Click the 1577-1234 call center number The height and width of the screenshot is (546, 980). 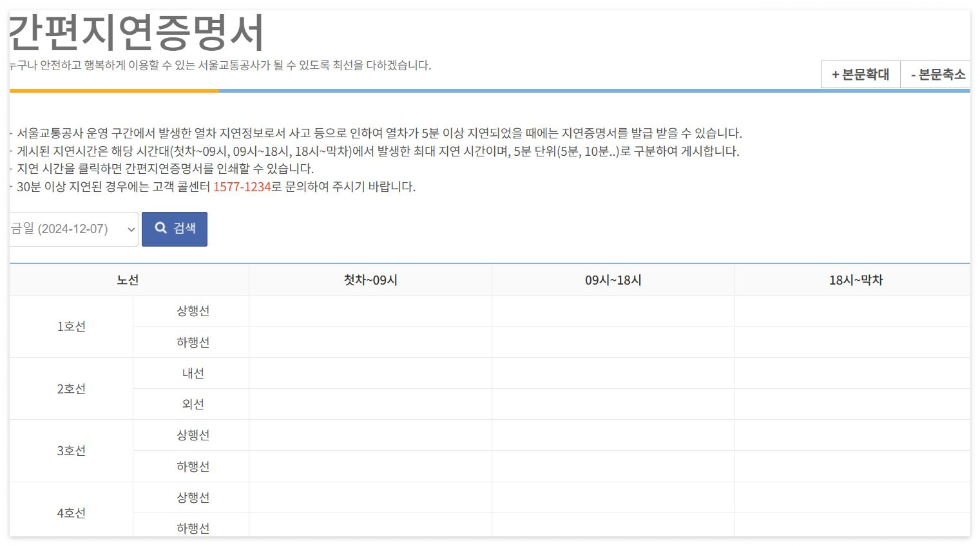tap(242, 187)
